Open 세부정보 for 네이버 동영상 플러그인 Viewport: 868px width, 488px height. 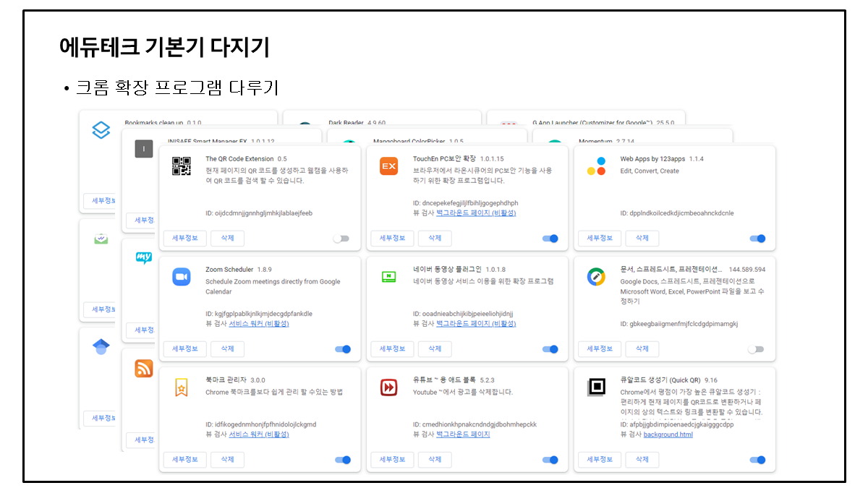(x=393, y=348)
